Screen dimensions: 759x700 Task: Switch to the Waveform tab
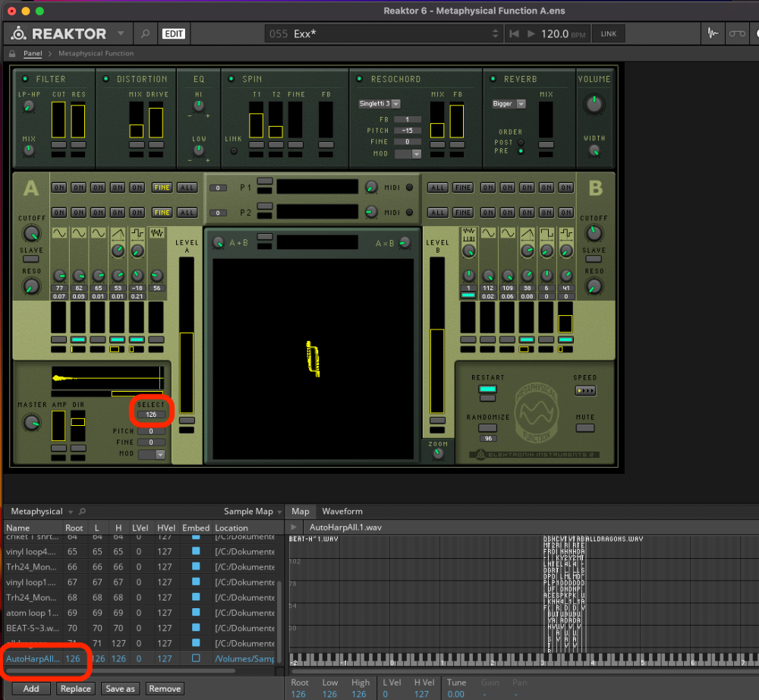pyautogui.click(x=342, y=511)
